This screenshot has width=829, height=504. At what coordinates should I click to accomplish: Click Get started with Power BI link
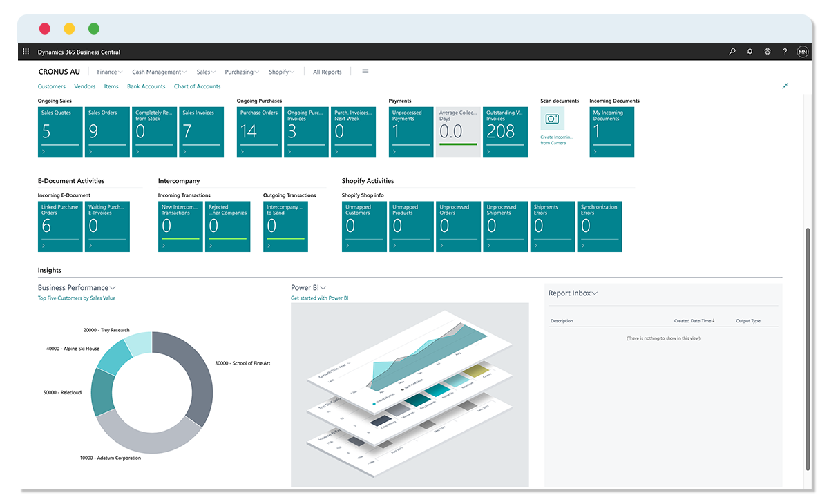coord(320,298)
